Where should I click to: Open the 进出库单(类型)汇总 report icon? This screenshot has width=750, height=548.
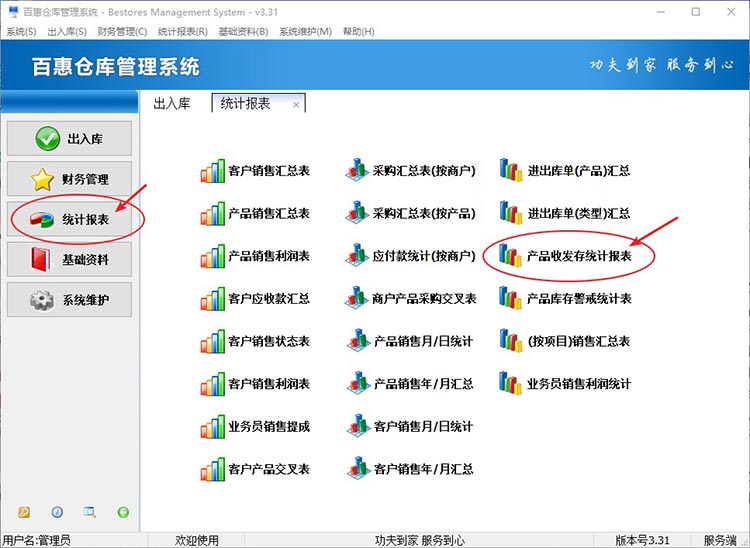[x=510, y=213]
